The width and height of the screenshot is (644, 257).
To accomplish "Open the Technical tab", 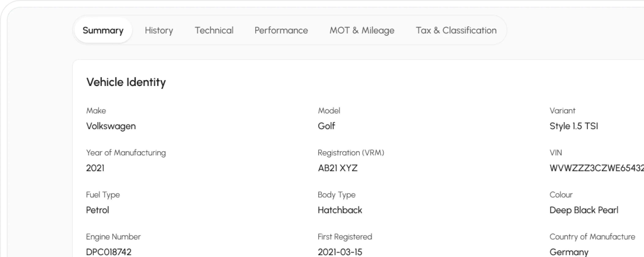I will click(214, 30).
